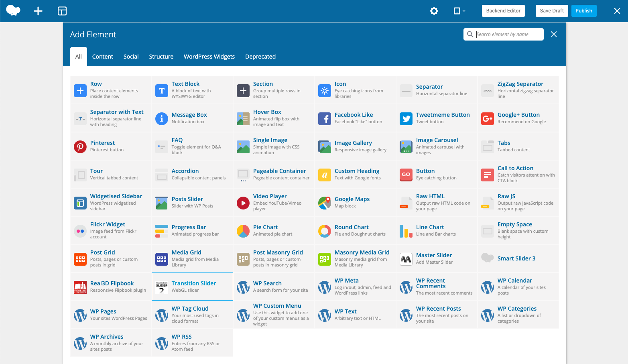Click the search magnifier icon

[470, 35]
